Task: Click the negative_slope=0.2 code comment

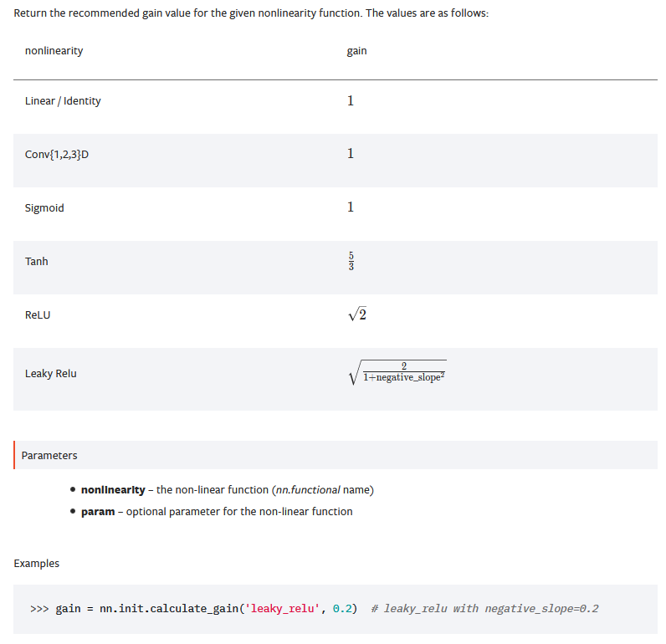Action: point(484,609)
